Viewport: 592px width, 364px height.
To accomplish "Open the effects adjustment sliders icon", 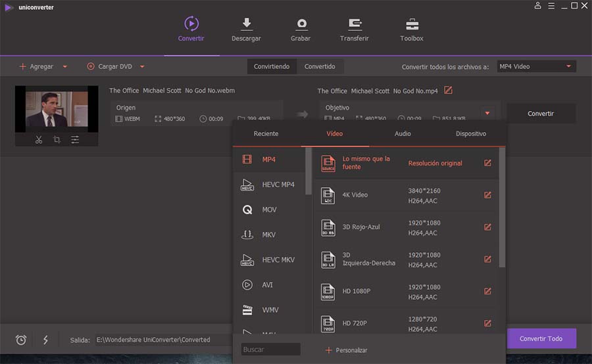I will (75, 140).
